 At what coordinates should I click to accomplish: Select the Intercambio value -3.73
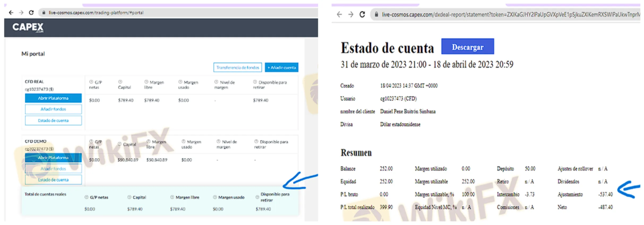(x=530, y=194)
